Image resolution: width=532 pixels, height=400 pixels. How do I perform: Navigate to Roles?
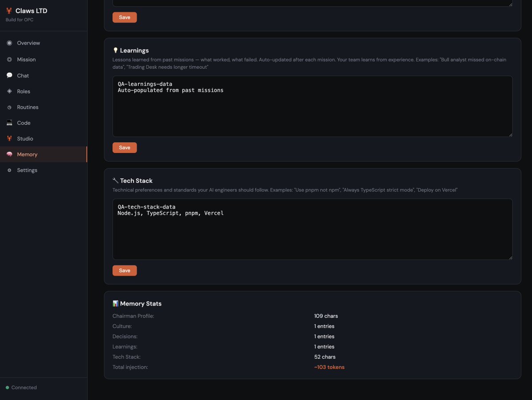[43, 91]
